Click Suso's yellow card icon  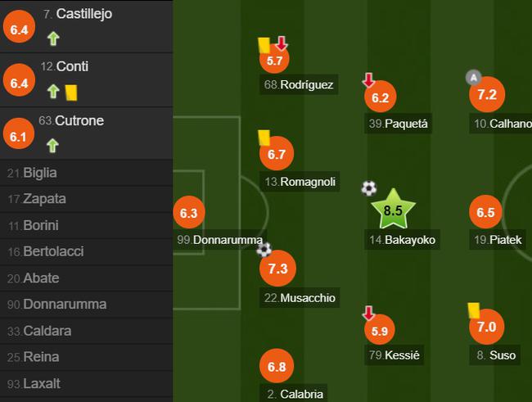pos(474,310)
